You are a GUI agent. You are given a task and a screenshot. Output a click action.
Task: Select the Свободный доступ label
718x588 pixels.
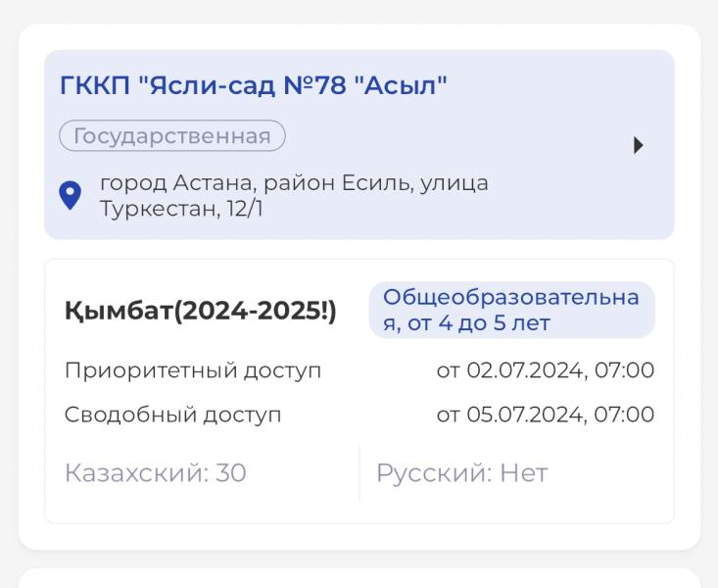coord(172,415)
